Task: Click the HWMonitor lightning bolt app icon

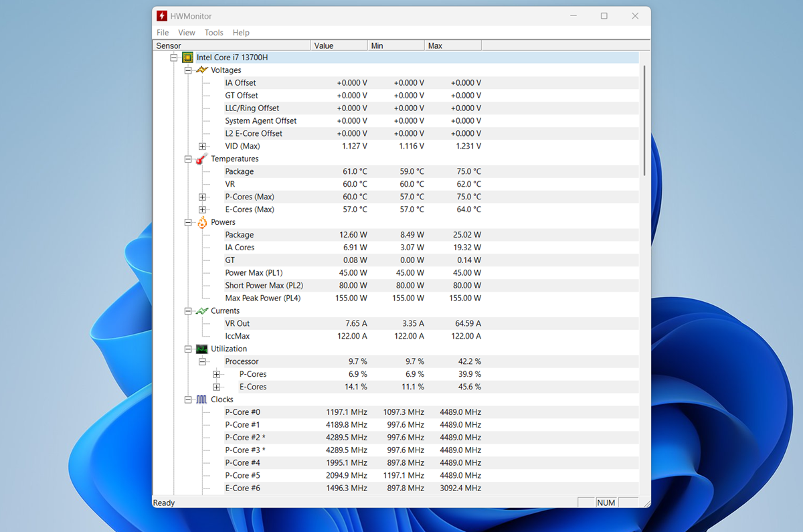Action: tap(162, 15)
